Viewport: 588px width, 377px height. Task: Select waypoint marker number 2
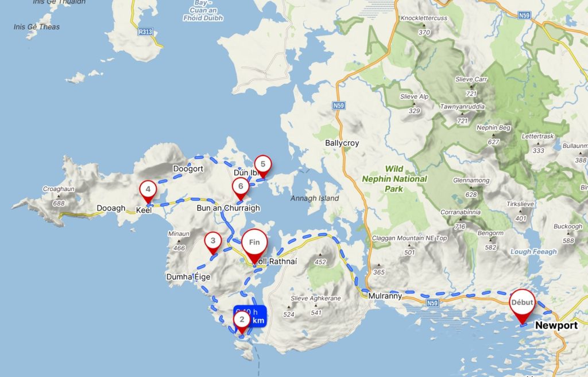[x=242, y=321]
